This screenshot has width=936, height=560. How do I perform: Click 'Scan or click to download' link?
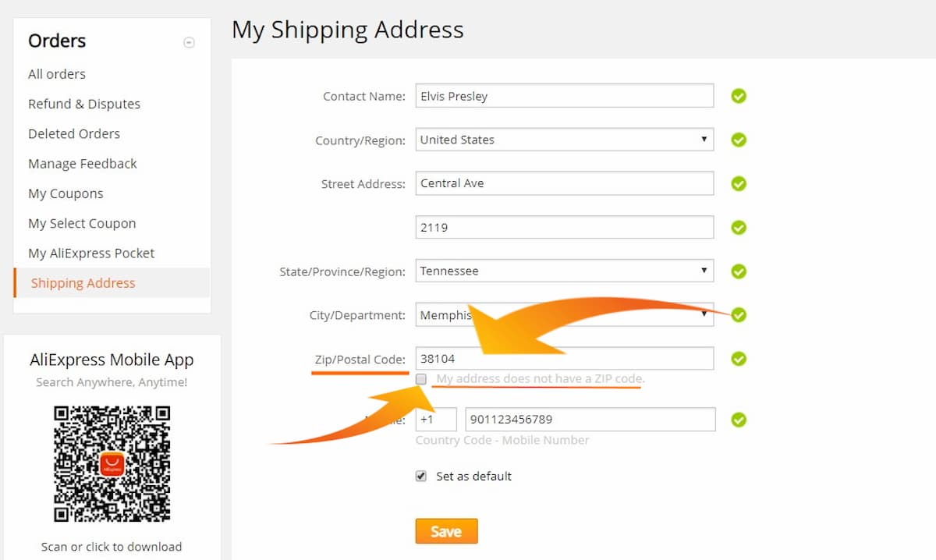pos(112,547)
